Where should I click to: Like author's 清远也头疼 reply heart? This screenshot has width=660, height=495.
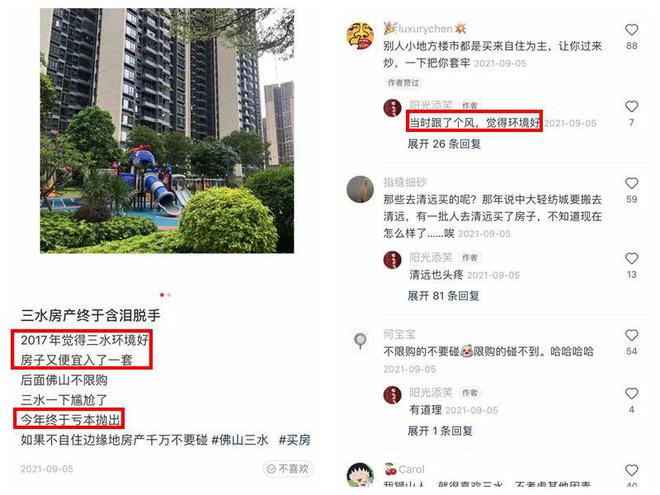pyautogui.click(x=631, y=258)
